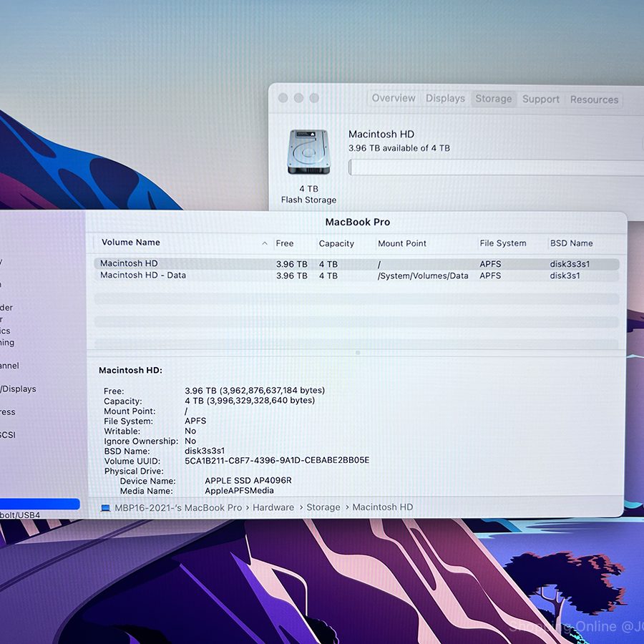This screenshot has height=644, width=644.
Task: Click disk3s1 in the BSD Name column
Action: (x=565, y=275)
